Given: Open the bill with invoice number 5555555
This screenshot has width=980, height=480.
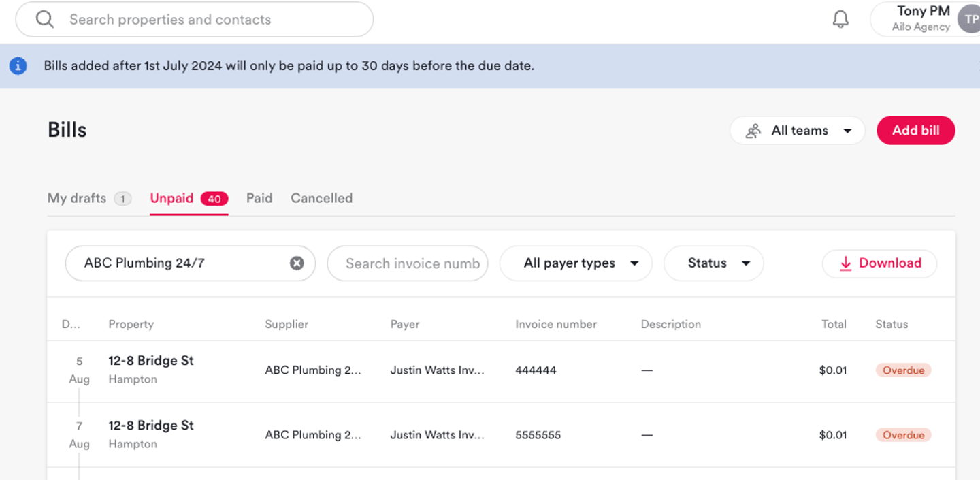Looking at the screenshot, I should [538, 435].
